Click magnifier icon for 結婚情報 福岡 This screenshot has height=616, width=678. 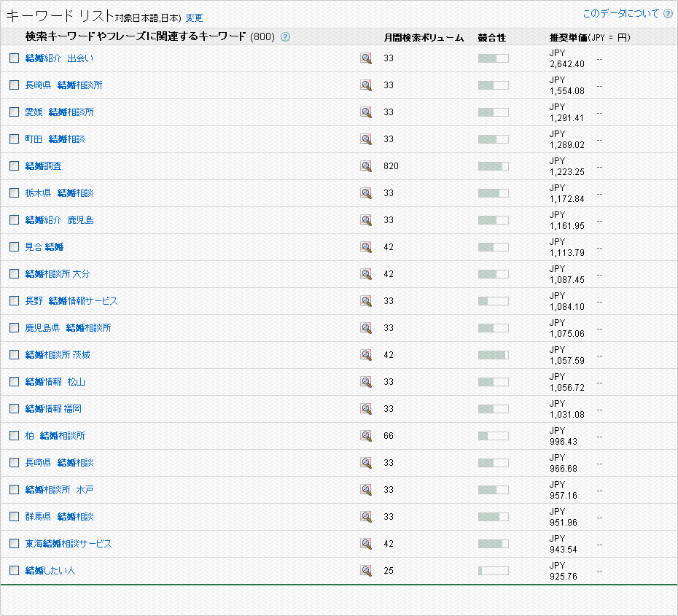tap(366, 409)
